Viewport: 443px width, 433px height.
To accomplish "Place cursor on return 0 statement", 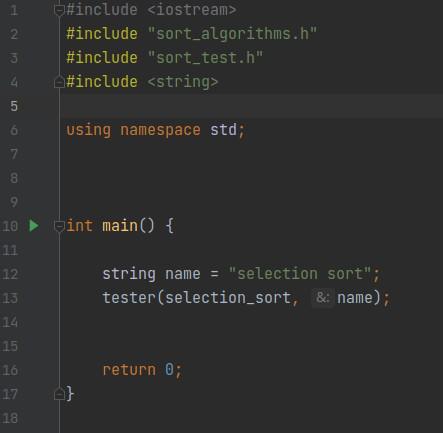I will 142,370.
